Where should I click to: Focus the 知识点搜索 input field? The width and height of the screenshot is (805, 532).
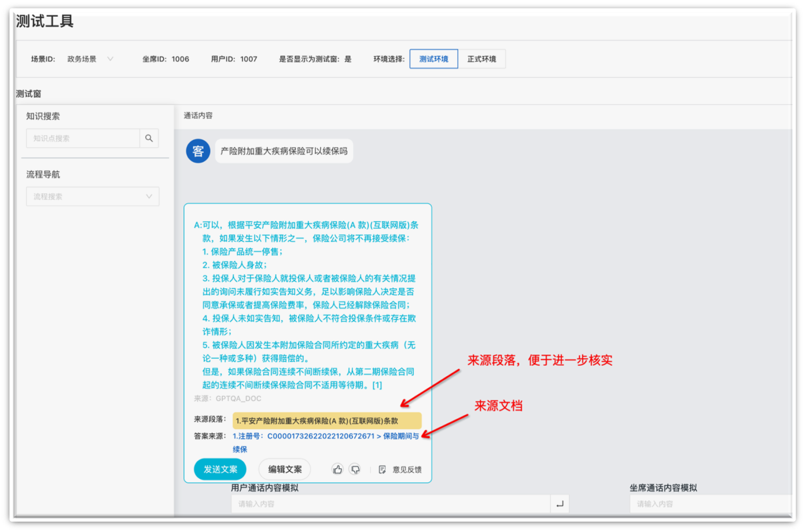[x=83, y=138]
